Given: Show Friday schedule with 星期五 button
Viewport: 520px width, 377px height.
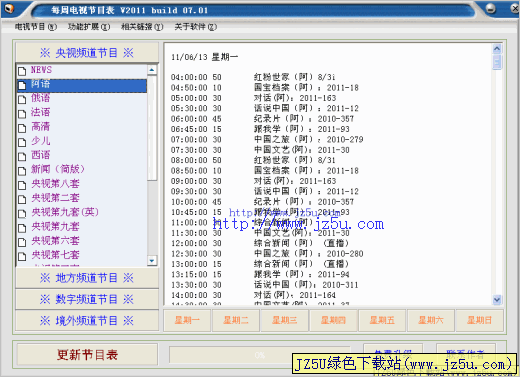Looking at the screenshot, I should pos(382,320).
